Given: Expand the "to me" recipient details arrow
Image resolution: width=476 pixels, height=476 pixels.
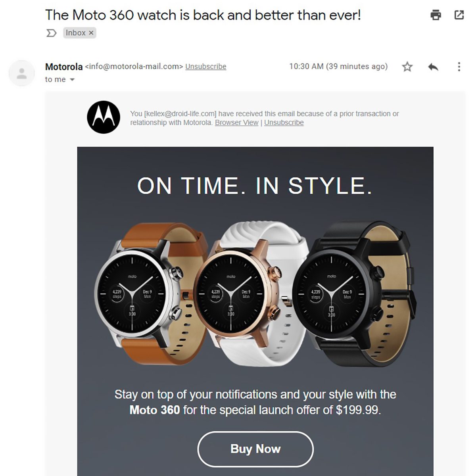Looking at the screenshot, I should 72,80.
